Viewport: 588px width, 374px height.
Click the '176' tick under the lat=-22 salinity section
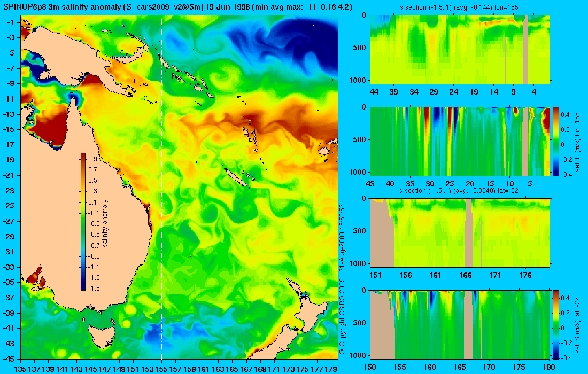(525, 276)
